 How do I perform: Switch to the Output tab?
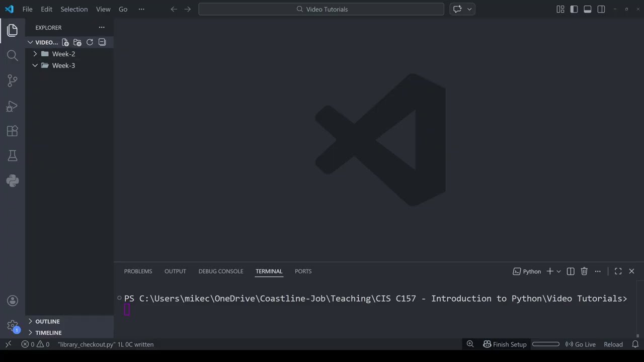175,271
